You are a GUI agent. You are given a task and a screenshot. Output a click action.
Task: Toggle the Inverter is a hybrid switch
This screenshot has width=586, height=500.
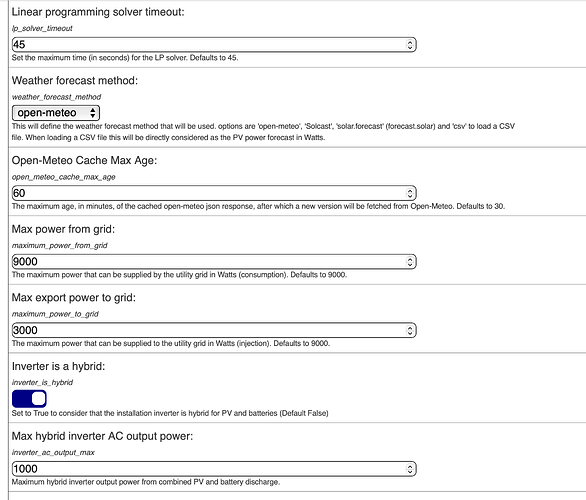pos(29,398)
